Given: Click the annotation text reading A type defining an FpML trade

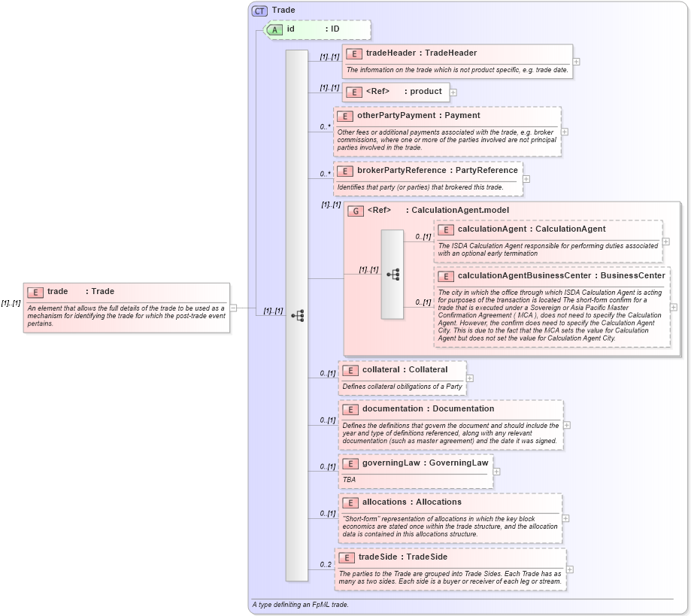Looking at the screenshot, I should click(x=299, y=604).
